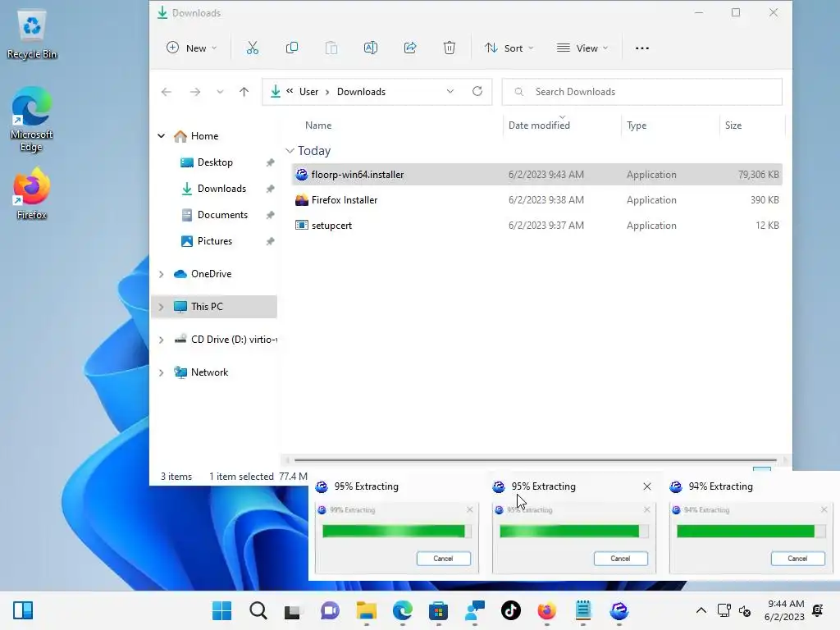840x630 pixels.
Task: Click the Delete trash icon in toolbar
Action: (450, 48)
